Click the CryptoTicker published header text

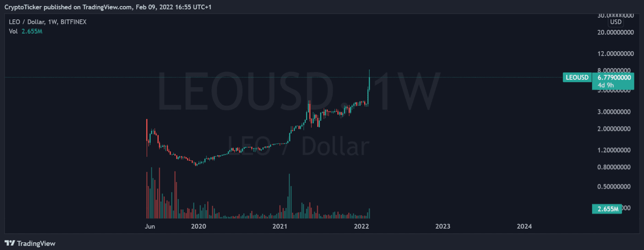[108, 7]
